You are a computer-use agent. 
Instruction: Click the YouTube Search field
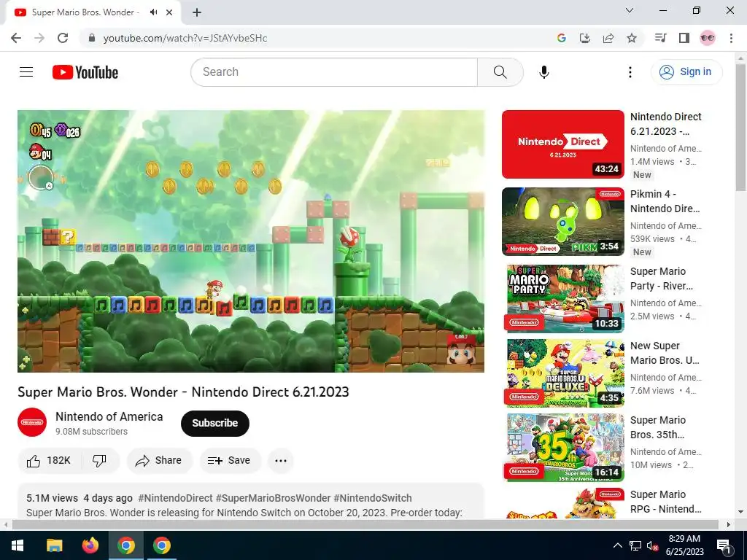coord(334,72)
